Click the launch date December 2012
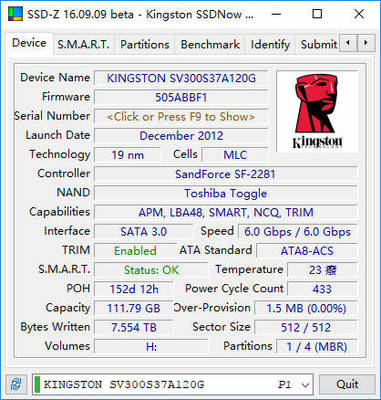 181,136
